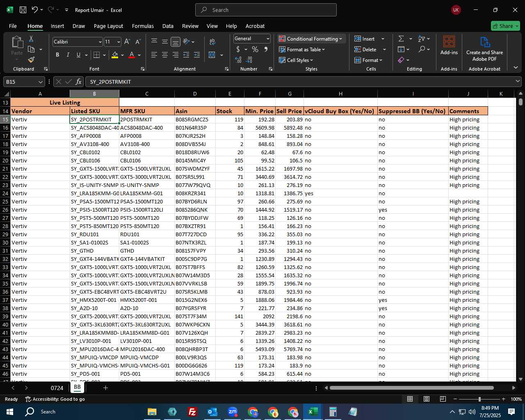Click the Delete cells button
Screen dimensions: 525x420
[x=365, y=50]
